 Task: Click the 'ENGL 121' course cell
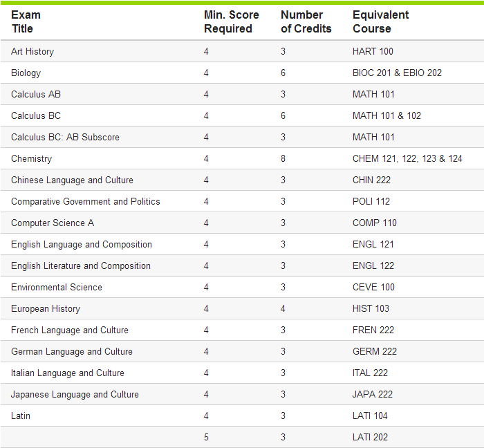pyautogui.click(x=373, y=244)
